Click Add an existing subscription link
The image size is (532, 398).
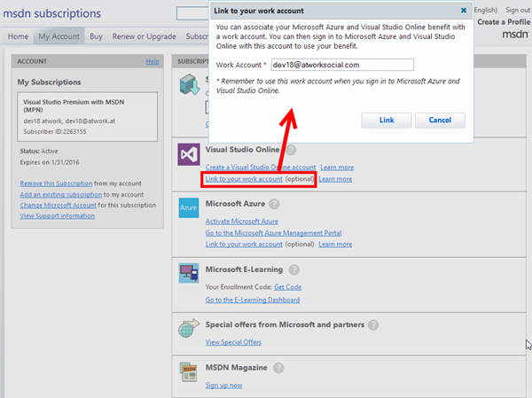click(60, 195)
